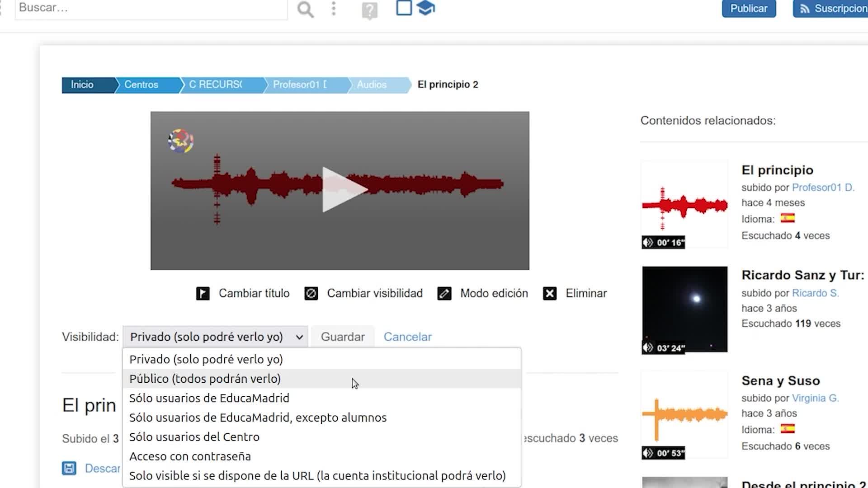Click the Cancelar link
The width and height of the screenshot is (868, 488).
tap(407, 337)
